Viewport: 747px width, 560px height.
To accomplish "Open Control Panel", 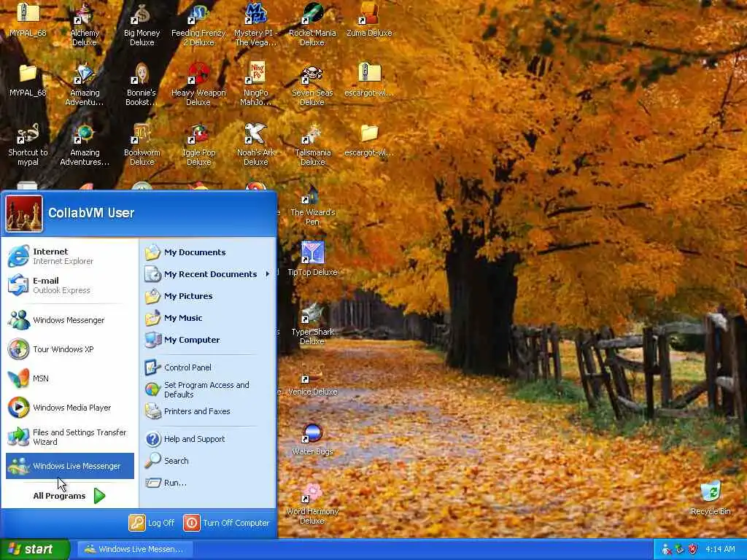I will click(x=208, y=367).
